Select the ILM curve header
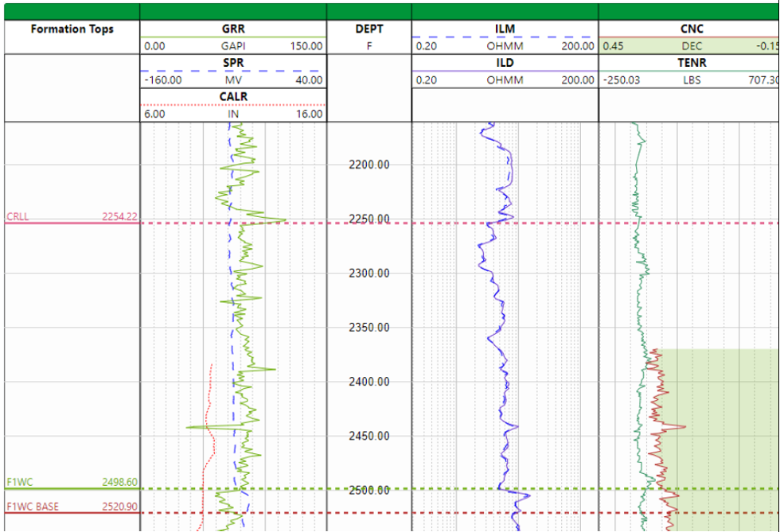The width and height of the screenshot is (780, 532). pyautogui.click(x=505, y=29)
